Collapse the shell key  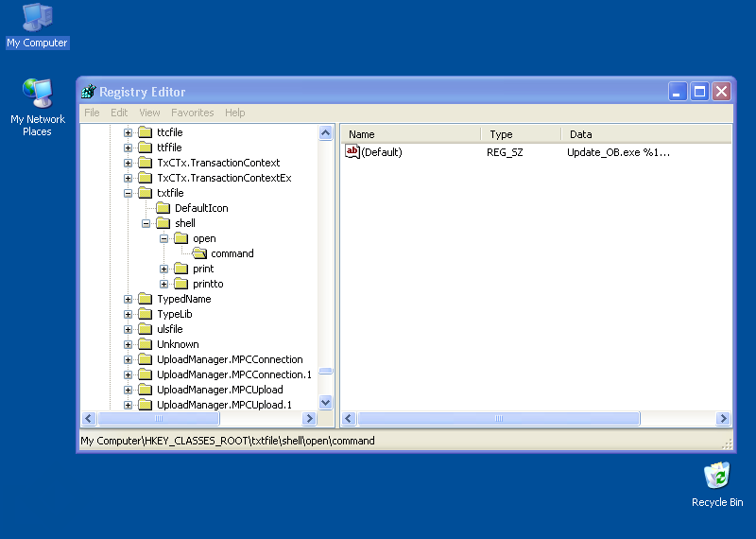[x=146, y=223]
